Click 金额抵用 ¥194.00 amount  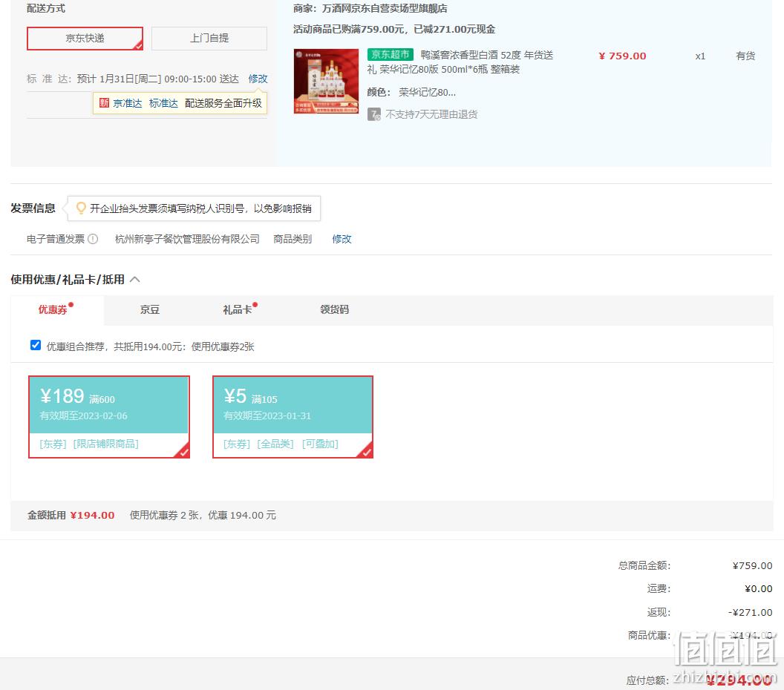click(93, 515)
